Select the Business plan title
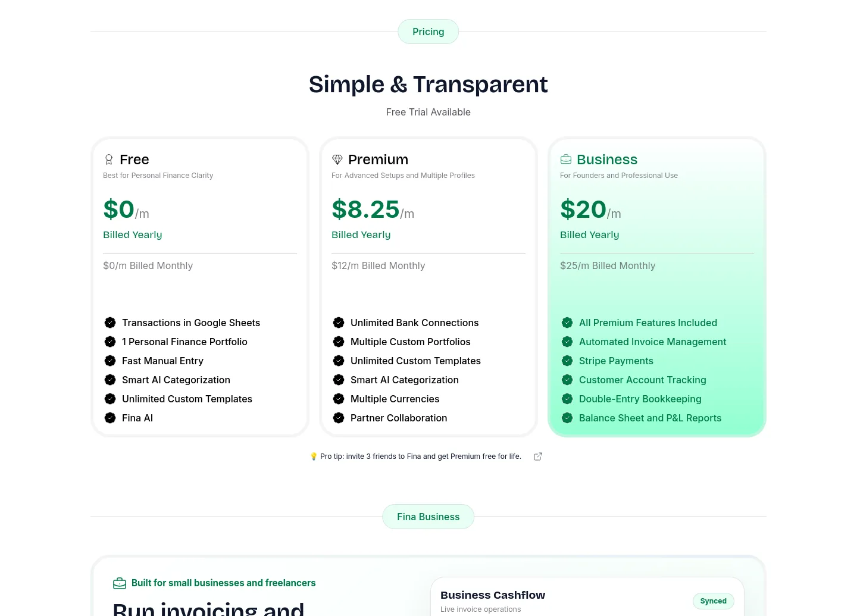This screenshot has width=857, height=616. 607,160
